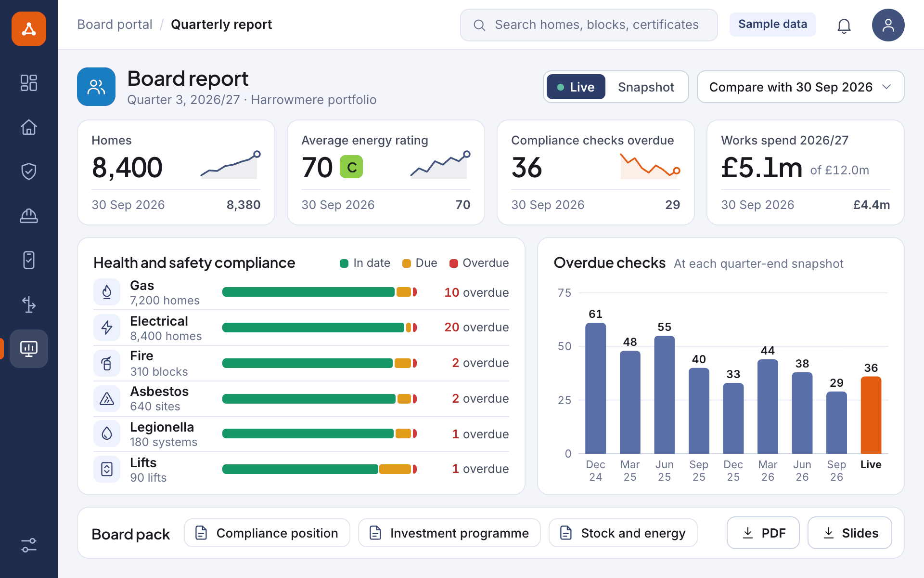Open the Compliance position board pack
Viewport: 924px width, 578px height.
[x=267, y=533]
